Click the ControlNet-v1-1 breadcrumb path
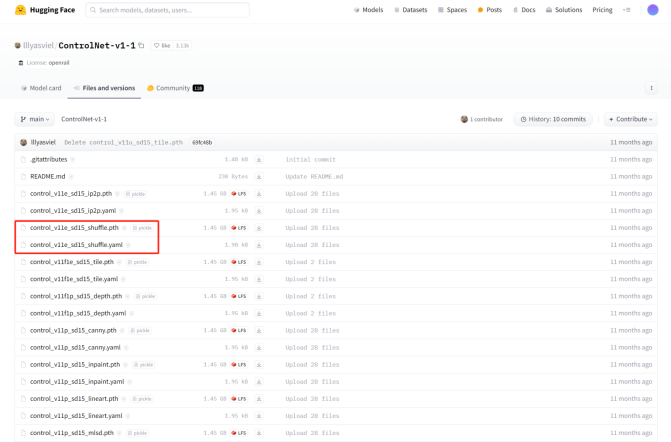This screenshot has width=671, height=442. click(x=84, y=119)
